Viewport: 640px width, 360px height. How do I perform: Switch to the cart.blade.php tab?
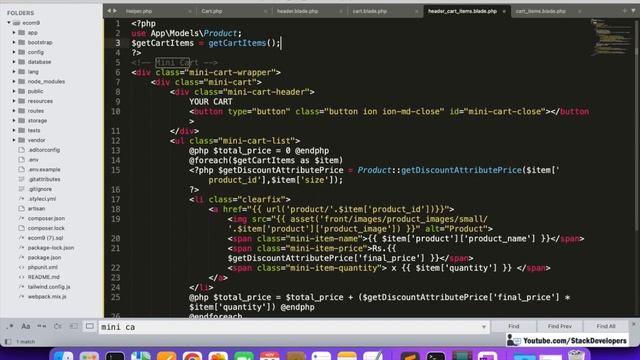(x=370, y=11)
